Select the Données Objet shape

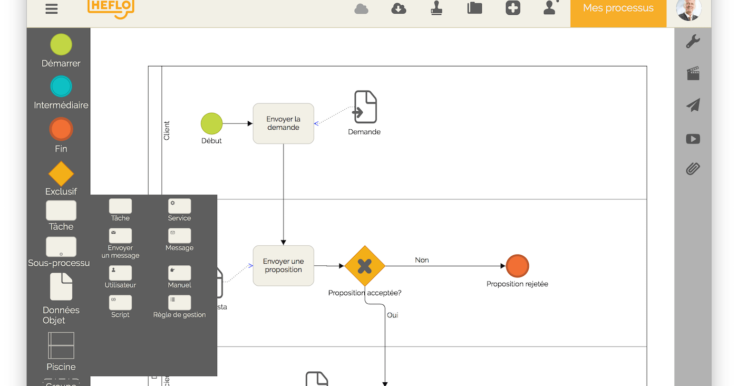(x=61, y=287)
